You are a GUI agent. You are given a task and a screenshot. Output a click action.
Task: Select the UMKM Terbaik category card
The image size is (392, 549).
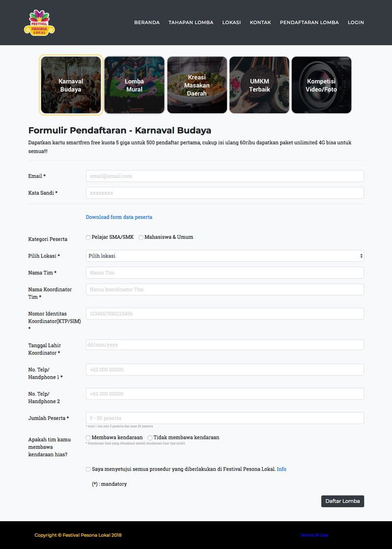click(259, 85)
